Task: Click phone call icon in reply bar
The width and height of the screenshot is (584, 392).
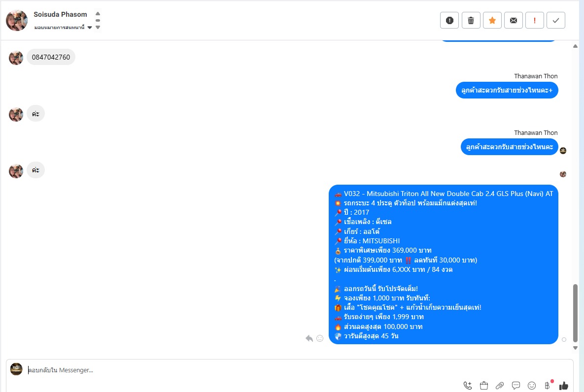Action: click(467, 386)
